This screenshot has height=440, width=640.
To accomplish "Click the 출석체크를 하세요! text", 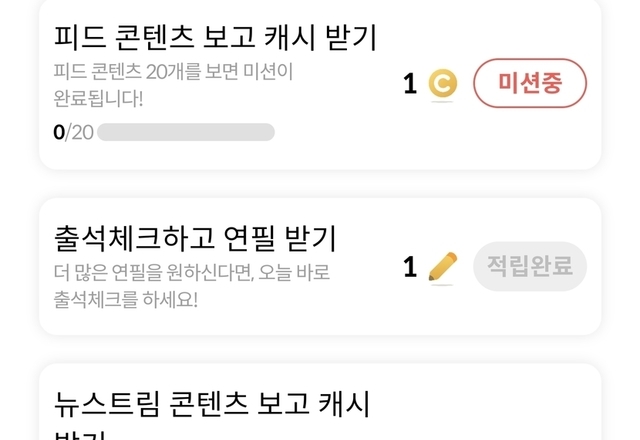I will 125,299.
